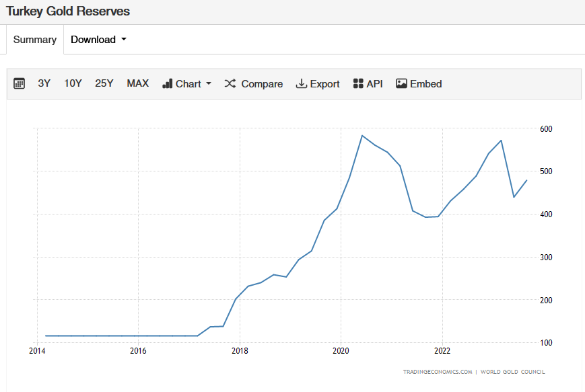This screenshot has width=585, height=392.
Task: Switch chart to 10Y range
Action: click(x=73, y=83)
